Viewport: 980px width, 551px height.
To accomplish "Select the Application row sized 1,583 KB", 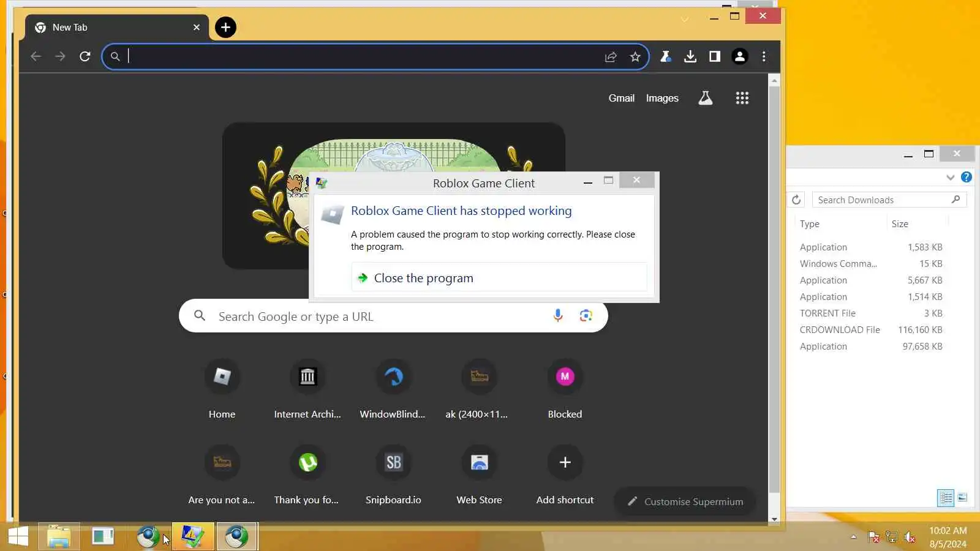I will click(872, 247).
